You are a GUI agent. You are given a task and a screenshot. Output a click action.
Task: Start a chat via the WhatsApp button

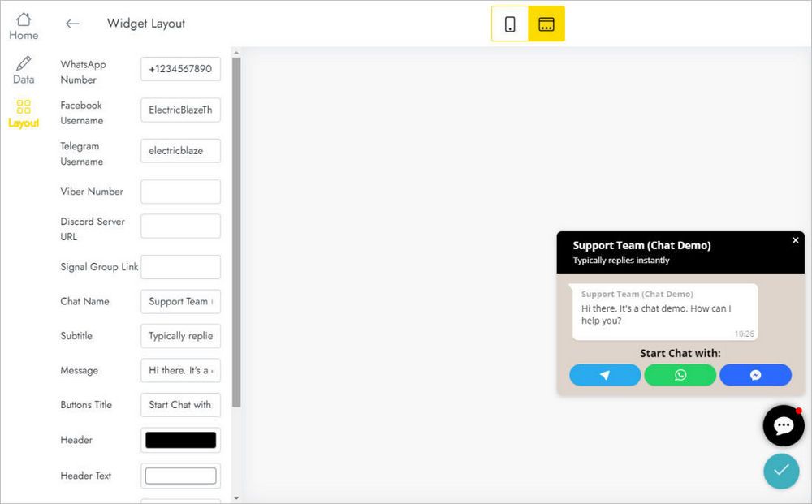[x=680, y=375]
